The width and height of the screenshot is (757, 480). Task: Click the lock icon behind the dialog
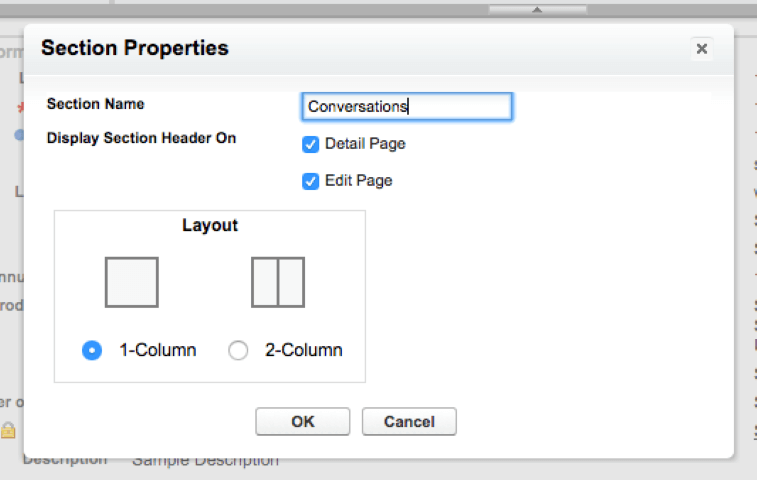(8, 430)
